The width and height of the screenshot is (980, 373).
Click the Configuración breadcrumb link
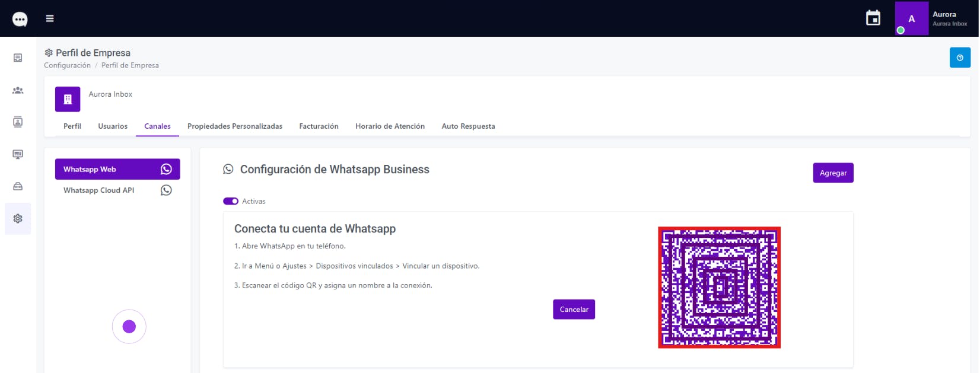coord(67,65)
